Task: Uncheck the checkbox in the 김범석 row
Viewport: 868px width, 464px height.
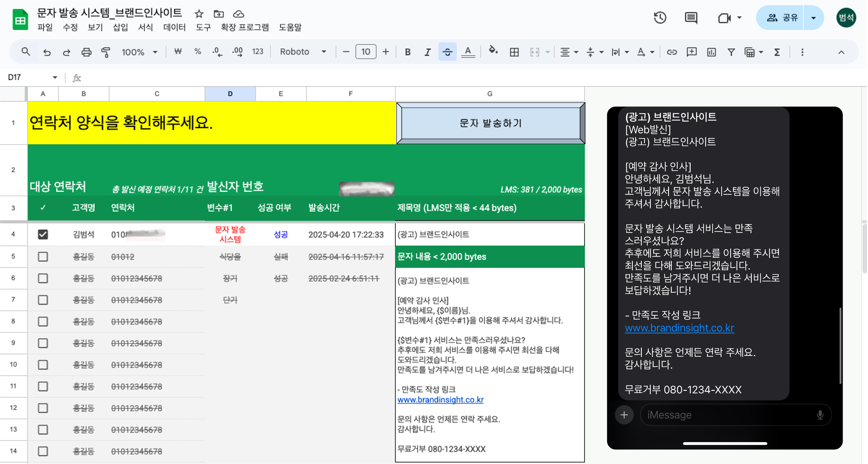Action: coord(43,234)
